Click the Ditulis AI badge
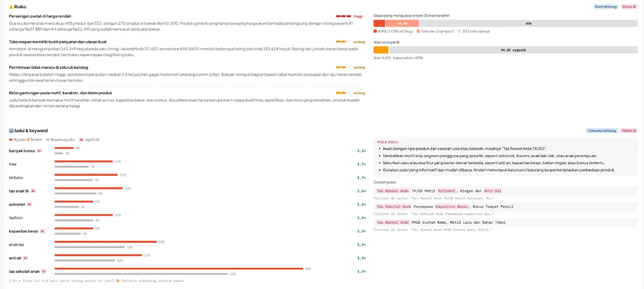Screen dimensions: 644x289 [629, 7]
